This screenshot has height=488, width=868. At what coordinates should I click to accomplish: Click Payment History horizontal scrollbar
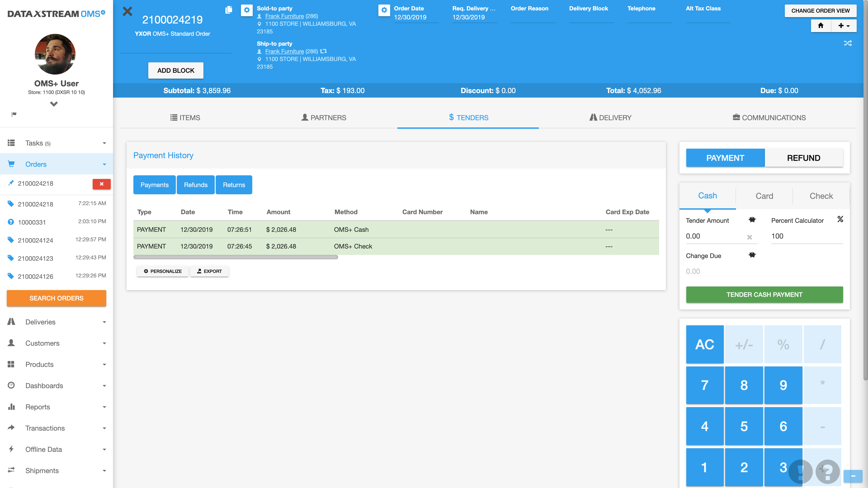(236, 257)
